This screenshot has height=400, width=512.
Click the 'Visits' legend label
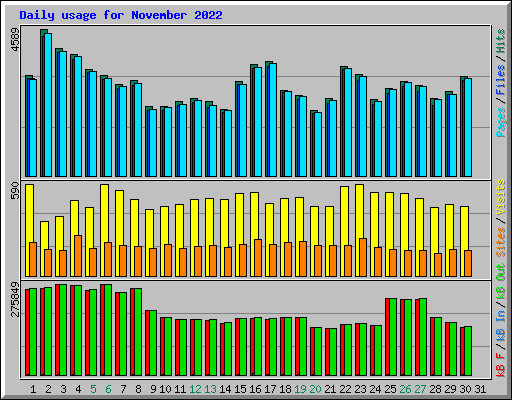pos(500,197)
